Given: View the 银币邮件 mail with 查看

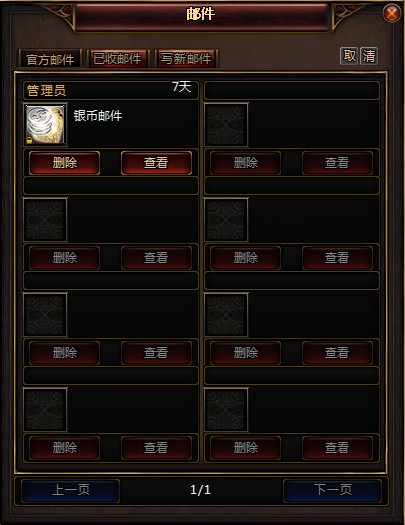Looking at the screenshot, I should point(156,163).
